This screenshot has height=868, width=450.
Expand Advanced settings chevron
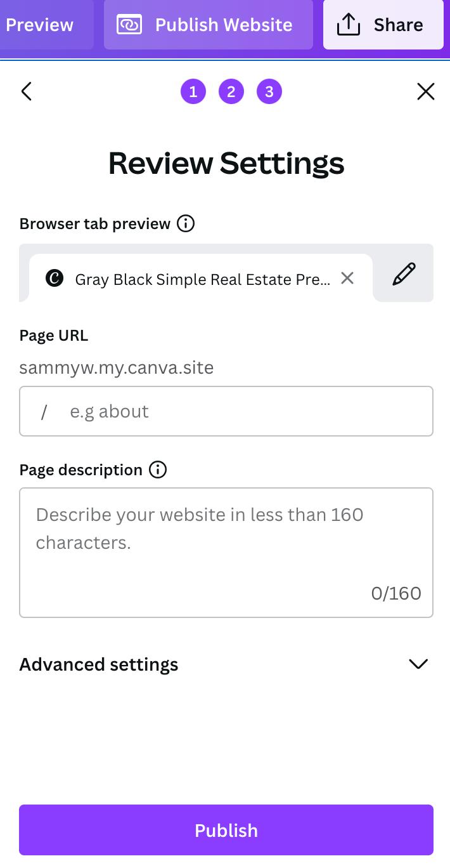point(418,664)
